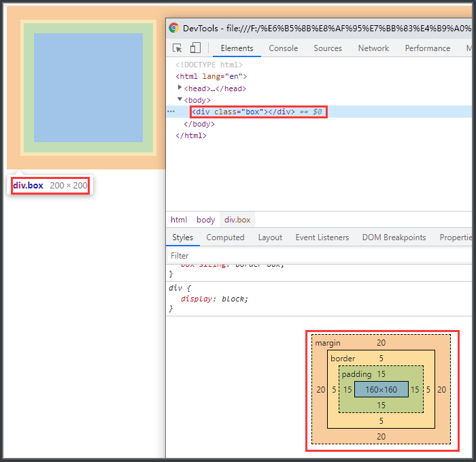Viewport: 476px width, 462px height.
Task: Focus the styles Filter input field
Action: (x=320, y=256)
